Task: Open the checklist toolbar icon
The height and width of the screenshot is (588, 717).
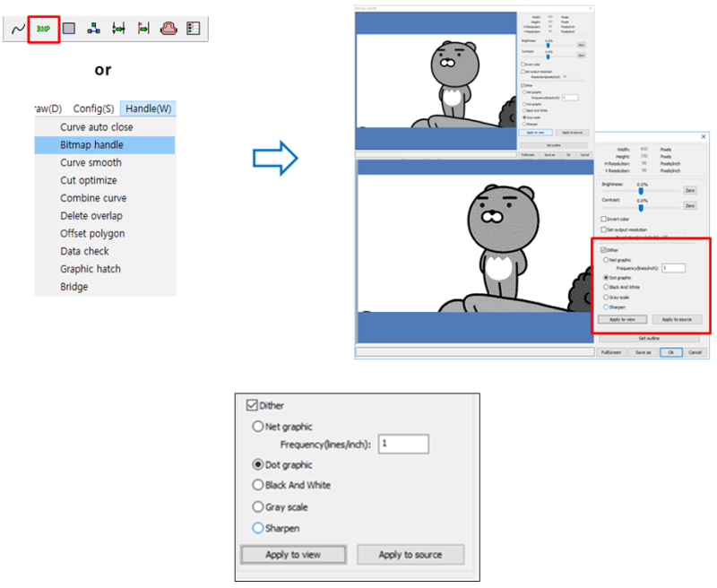Action: (194, 29)
